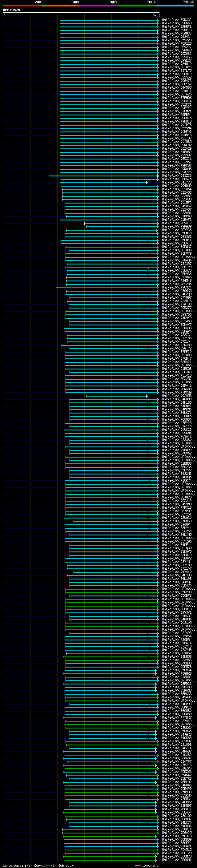The height and width of the screenshot is (868, 197).
Task: Select hit UniRef100_P63082
Action: [177, 741]
